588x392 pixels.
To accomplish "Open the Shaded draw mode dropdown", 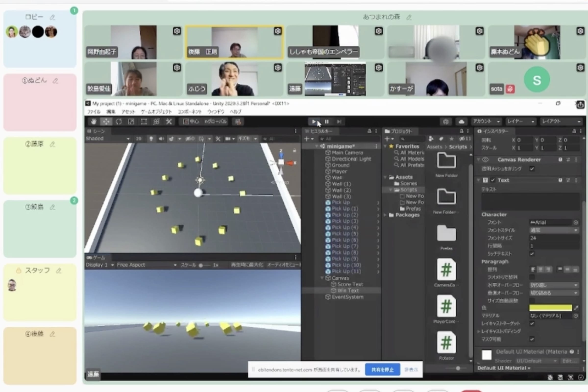I will tap(108, 139).
